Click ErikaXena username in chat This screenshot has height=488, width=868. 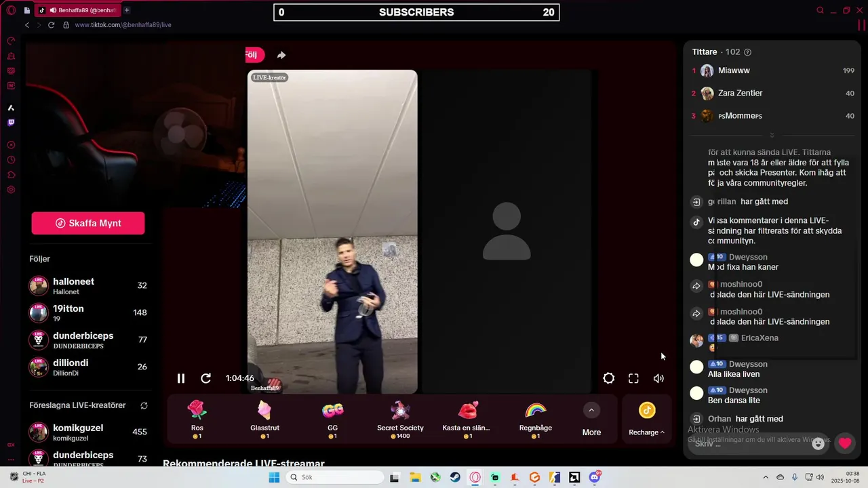(x=759, y=338)
